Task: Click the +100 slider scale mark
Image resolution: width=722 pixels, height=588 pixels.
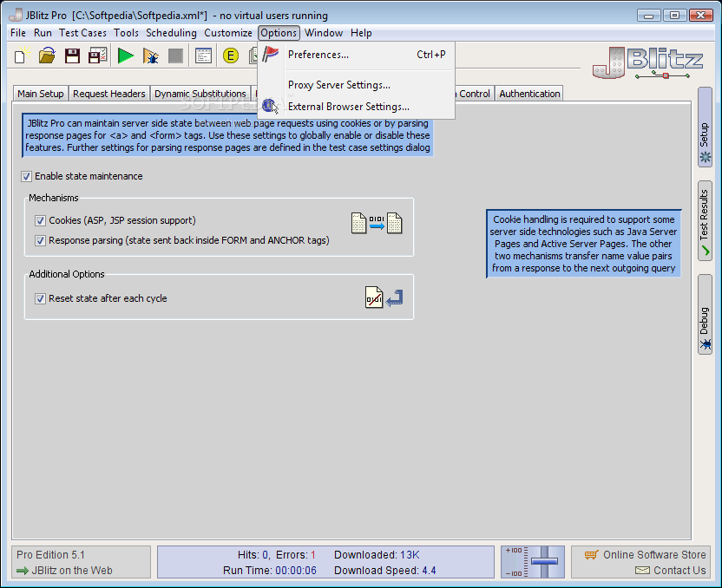Action: (514, 550)
